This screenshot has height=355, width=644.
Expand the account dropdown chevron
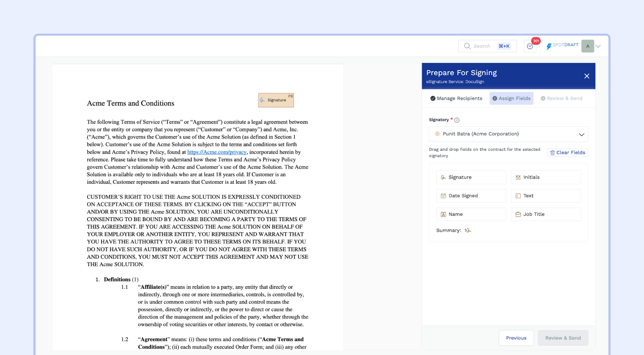point(598,46)
